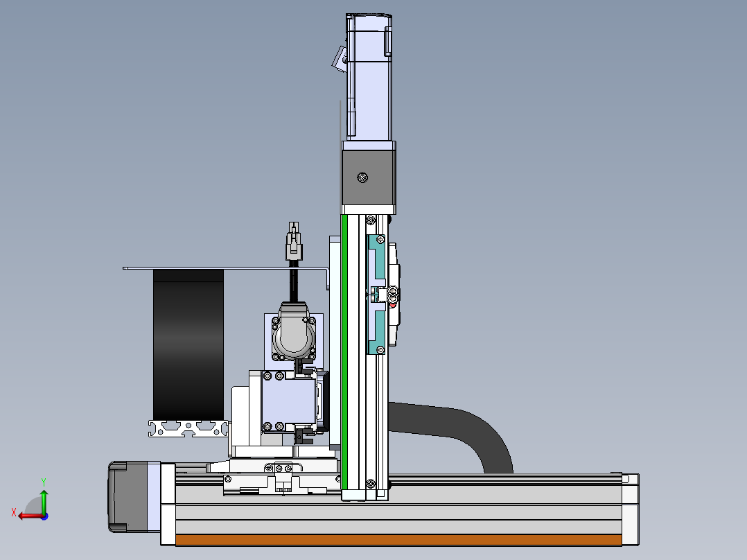This screenshot has height=560, width=747.
Task: Click the screw in the gray coupling block
Action: click(361, 178)
